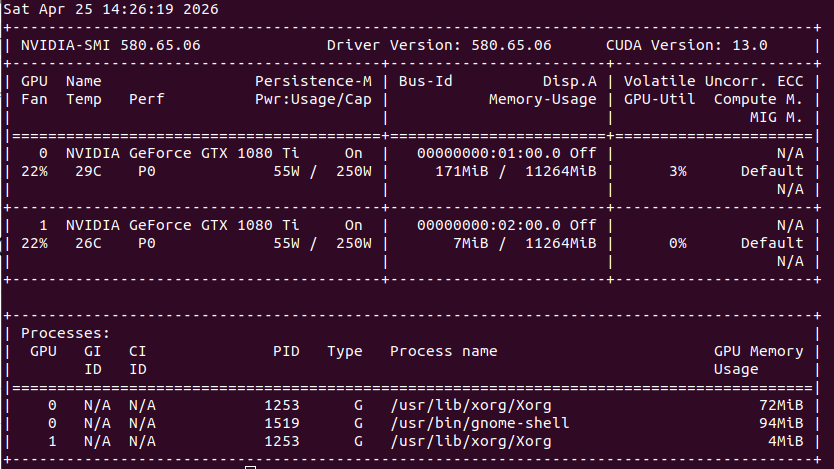Click memory usage '171MiB / 11264MiB'
Viewport: 834px width, 469px height.
coord(515,172)
